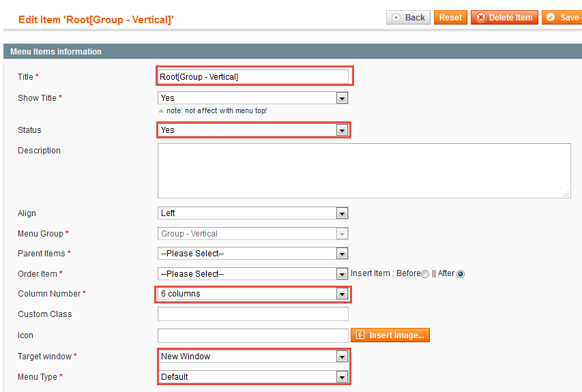Image resolution: width=582 pixels, height=392 pixels.
Task: Click inside the Description text area
Action: 364,170
